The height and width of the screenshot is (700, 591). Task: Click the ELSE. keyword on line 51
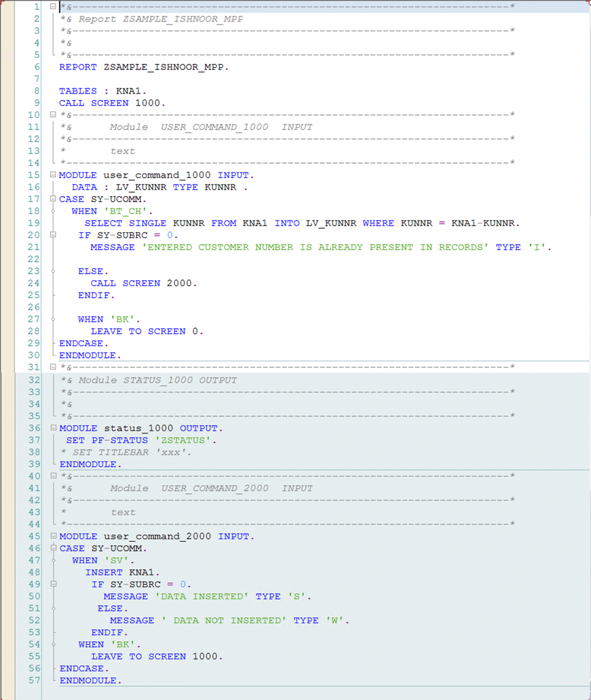[113, 609]
